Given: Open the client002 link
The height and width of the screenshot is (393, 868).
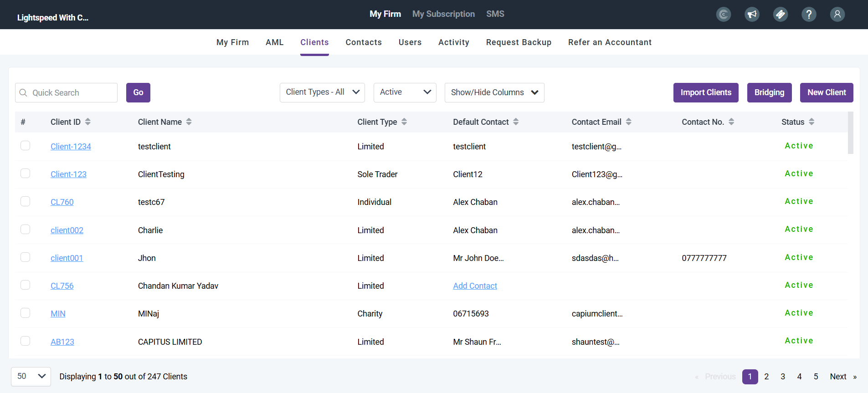Looking at the screenshot, I should pyautogui.click(x=67, y=230).
